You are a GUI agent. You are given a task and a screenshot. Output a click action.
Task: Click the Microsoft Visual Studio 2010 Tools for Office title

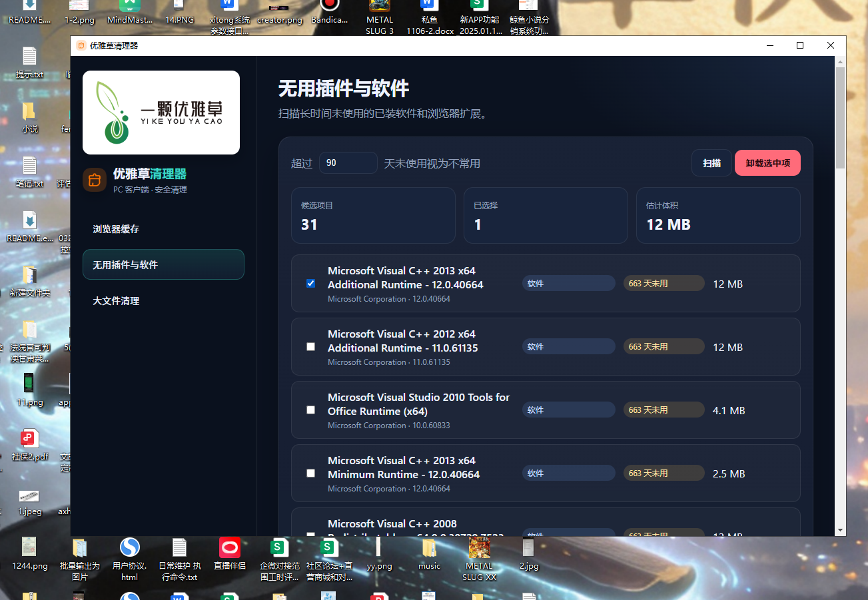click(x=419, y=404)
